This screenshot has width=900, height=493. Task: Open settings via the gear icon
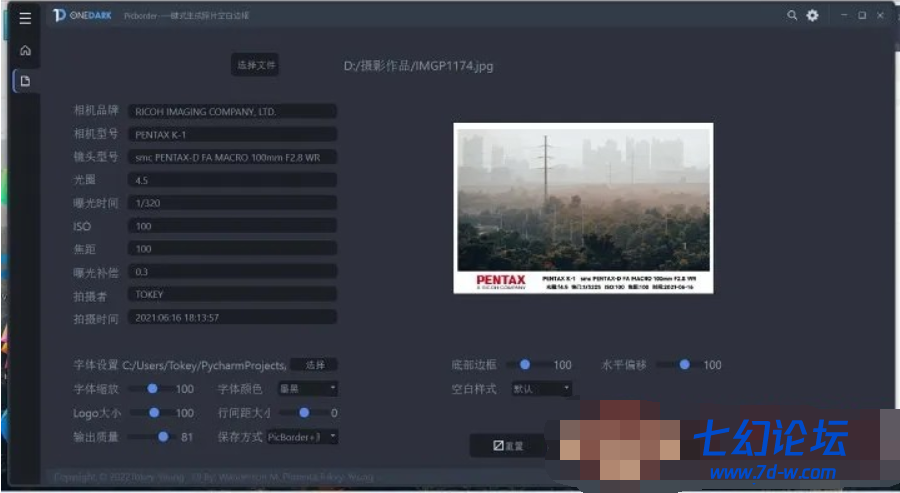pyautogui.click(x=812, y=16)
